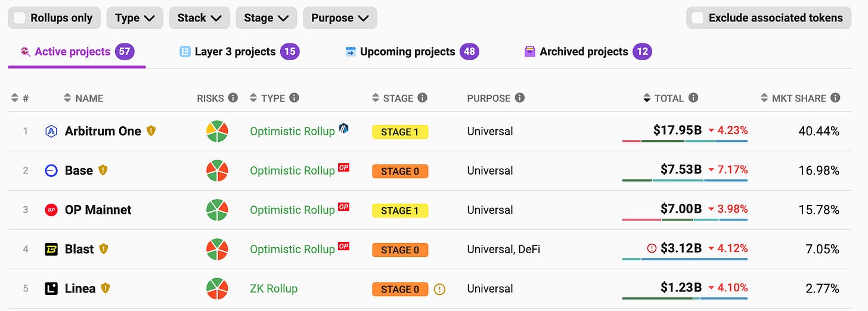868x311 pixels.
Task: Check Exclude associated tokens option
Action: (x=697, y=18)
